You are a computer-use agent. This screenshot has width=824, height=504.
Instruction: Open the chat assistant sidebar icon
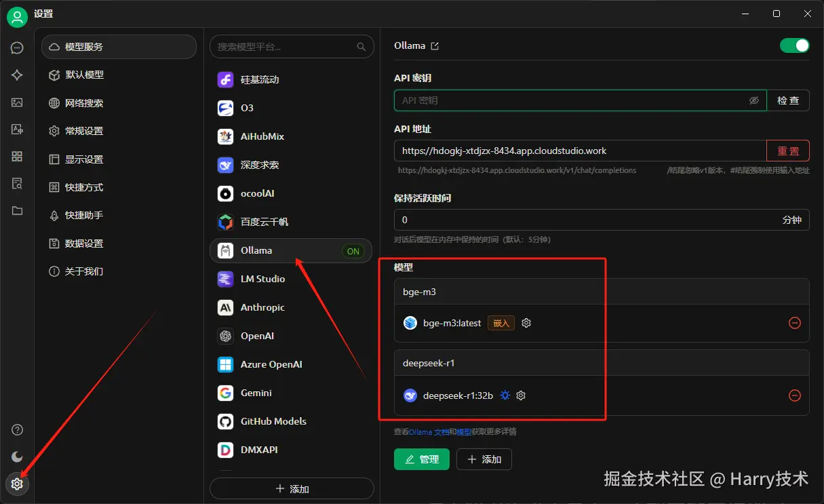point(17,48)
